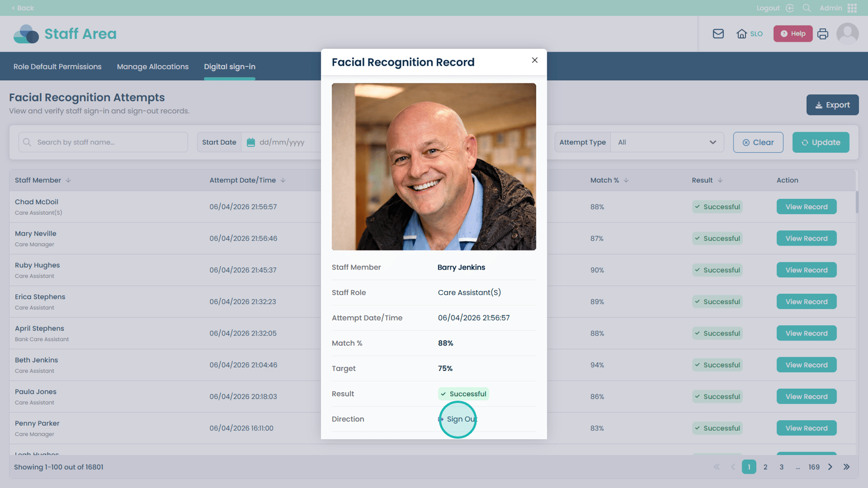Screen dimensions: 868x488
Task: Open the user profile avatar
Action: (847, 34)
